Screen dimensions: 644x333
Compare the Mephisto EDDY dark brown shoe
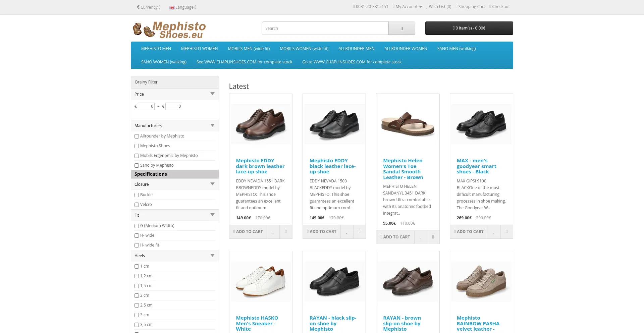(286, 232)
